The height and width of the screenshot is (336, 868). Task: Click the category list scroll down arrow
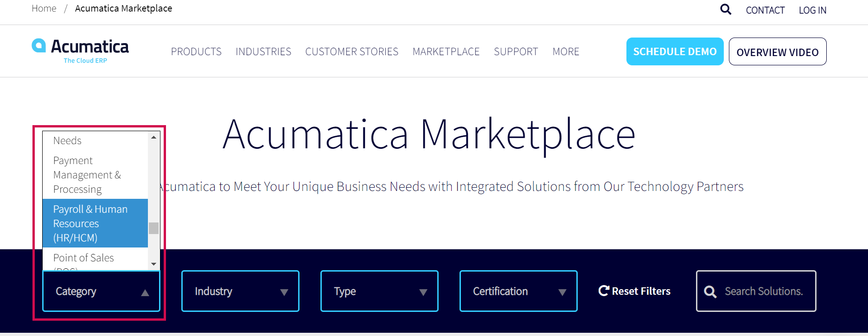coord(153,264)
